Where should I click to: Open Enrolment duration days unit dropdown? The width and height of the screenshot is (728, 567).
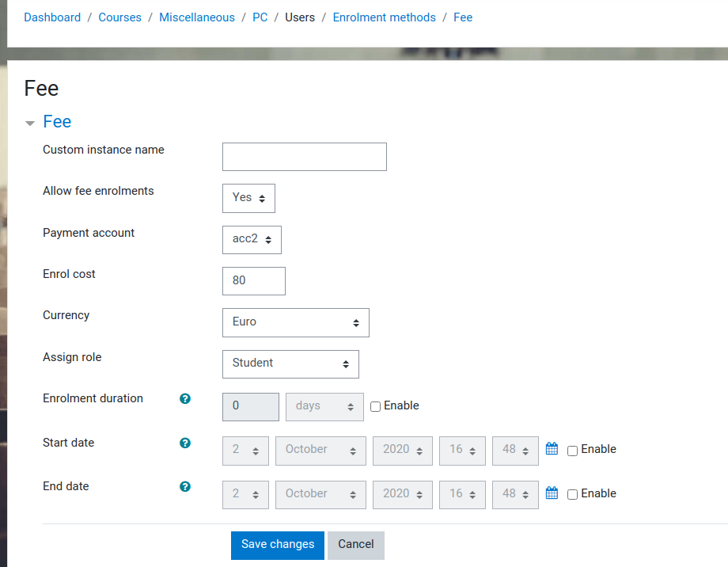324,407
